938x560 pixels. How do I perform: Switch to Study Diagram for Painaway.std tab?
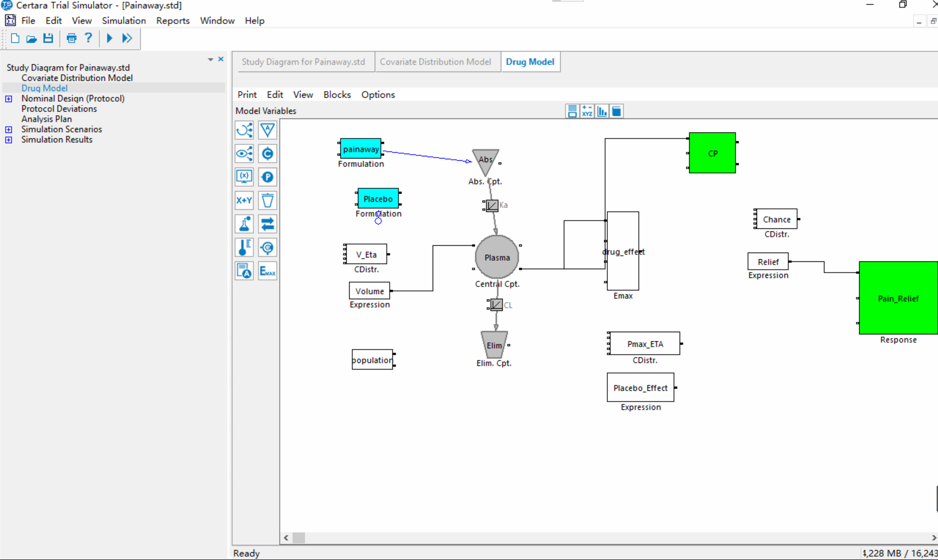pos(303,62)
